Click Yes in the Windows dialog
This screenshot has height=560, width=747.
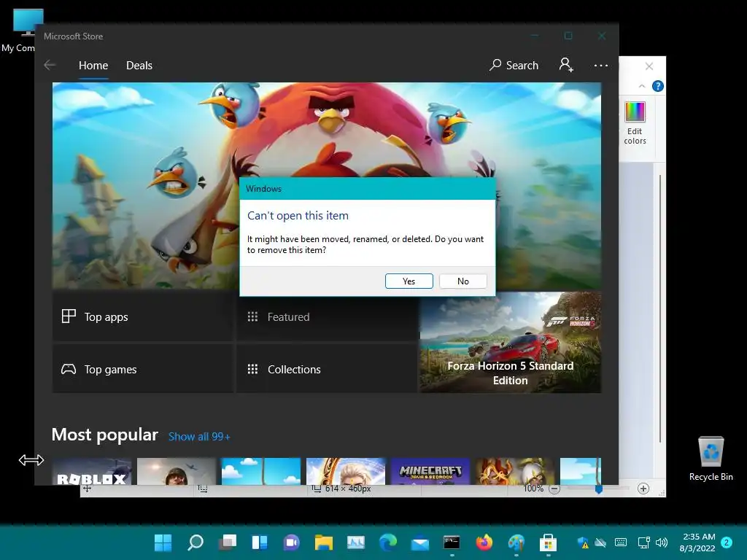pyautogui.click(x=409, y=281)
